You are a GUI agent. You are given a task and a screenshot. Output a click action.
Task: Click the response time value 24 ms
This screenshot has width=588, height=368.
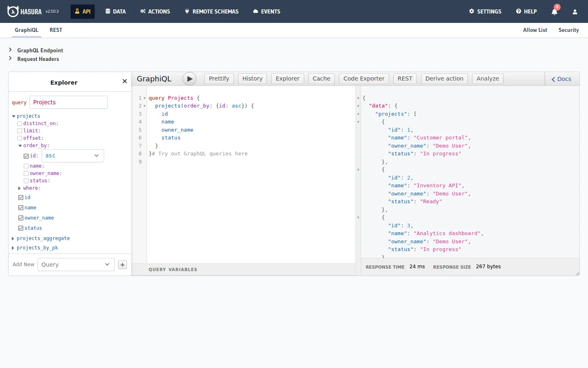coord(417,267)
